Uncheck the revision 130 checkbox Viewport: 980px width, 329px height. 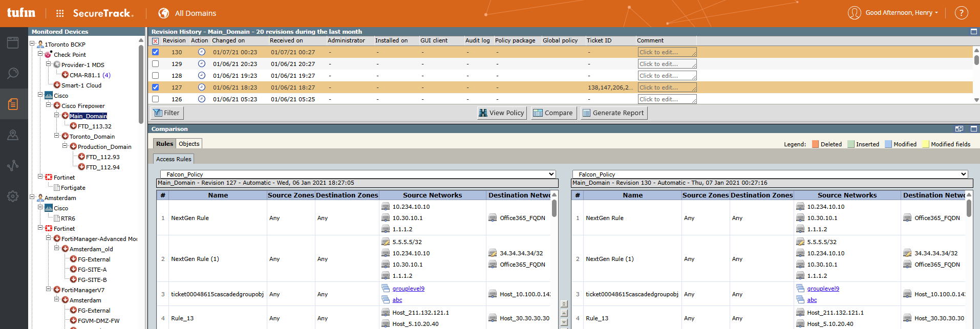pyautogui.click(x=156, y=52)
